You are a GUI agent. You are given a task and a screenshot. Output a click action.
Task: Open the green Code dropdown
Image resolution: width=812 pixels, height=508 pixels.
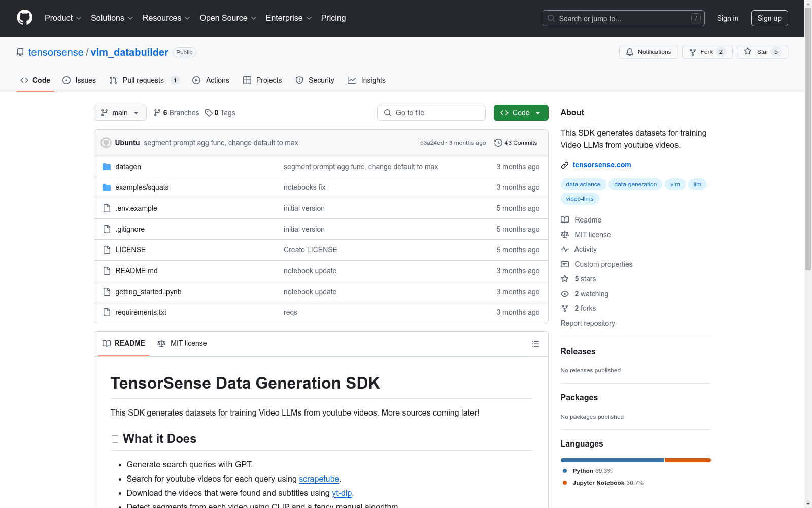(x=521, y=113)
